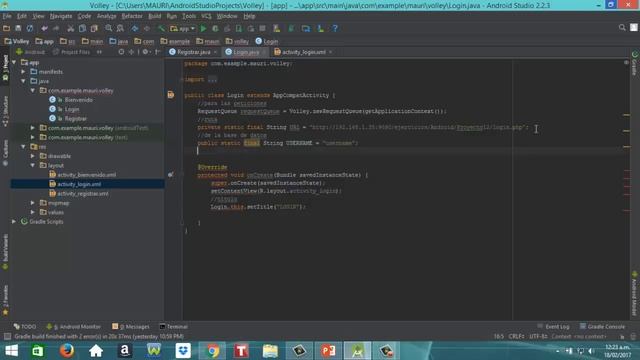
Task: Expand the drawable folder
Action: point(33,156)
